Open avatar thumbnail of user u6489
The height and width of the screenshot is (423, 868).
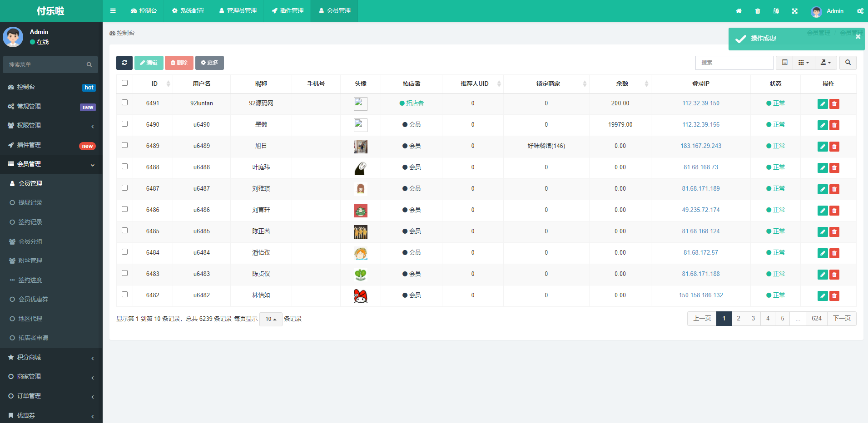[x=361, y=146]
